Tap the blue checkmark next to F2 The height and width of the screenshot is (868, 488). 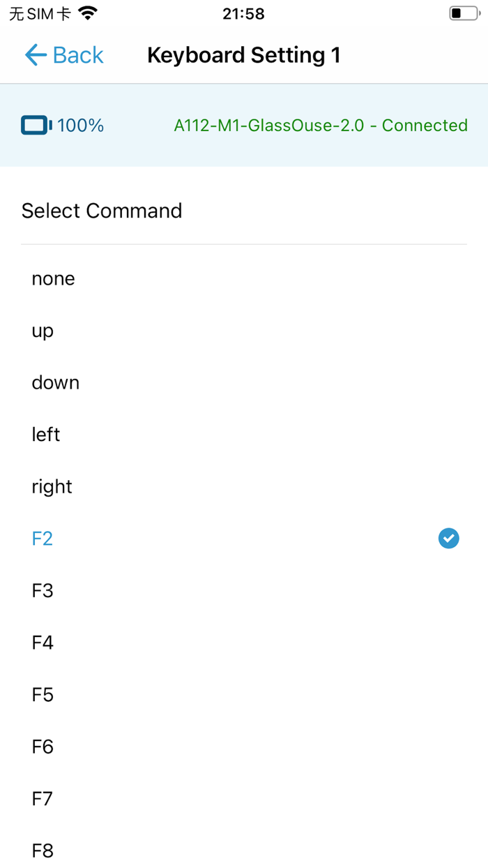(x=448, y=539)
